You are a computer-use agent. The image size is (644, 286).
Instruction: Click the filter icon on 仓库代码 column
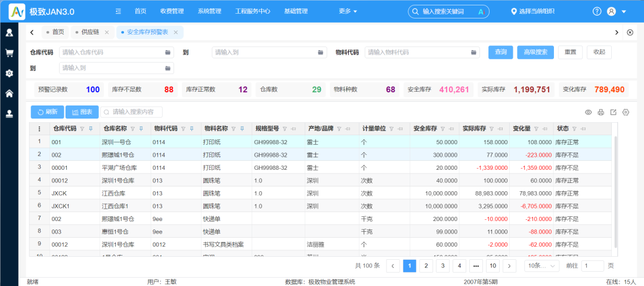(82, 129)
